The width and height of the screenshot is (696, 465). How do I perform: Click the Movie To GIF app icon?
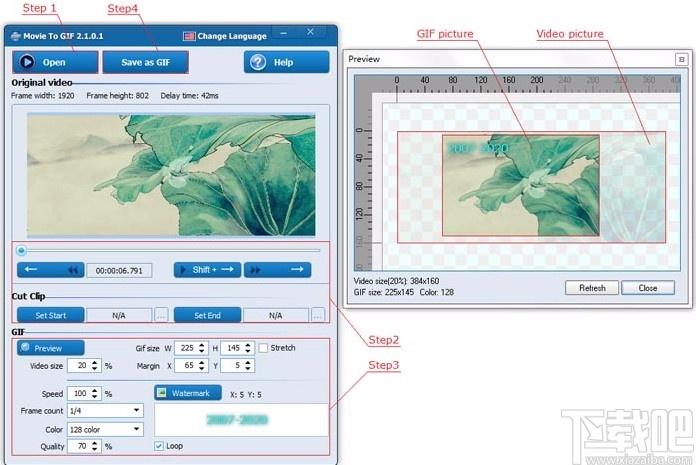16,36
